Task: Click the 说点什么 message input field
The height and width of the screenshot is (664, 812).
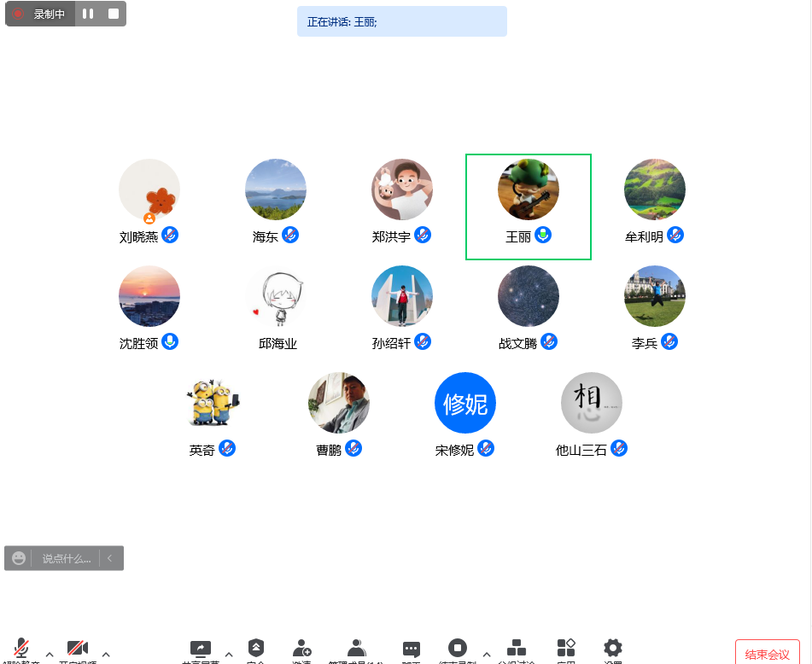Action: [x=67, y=558]
